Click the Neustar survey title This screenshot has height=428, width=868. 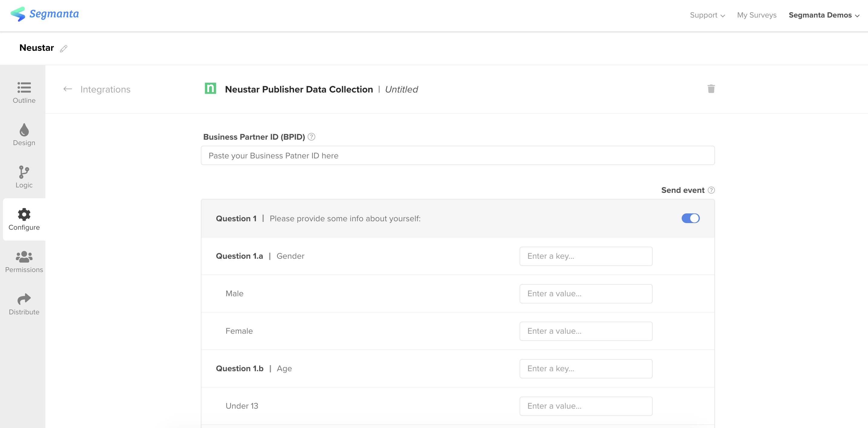pyautogui.click(x=36, y=48)
